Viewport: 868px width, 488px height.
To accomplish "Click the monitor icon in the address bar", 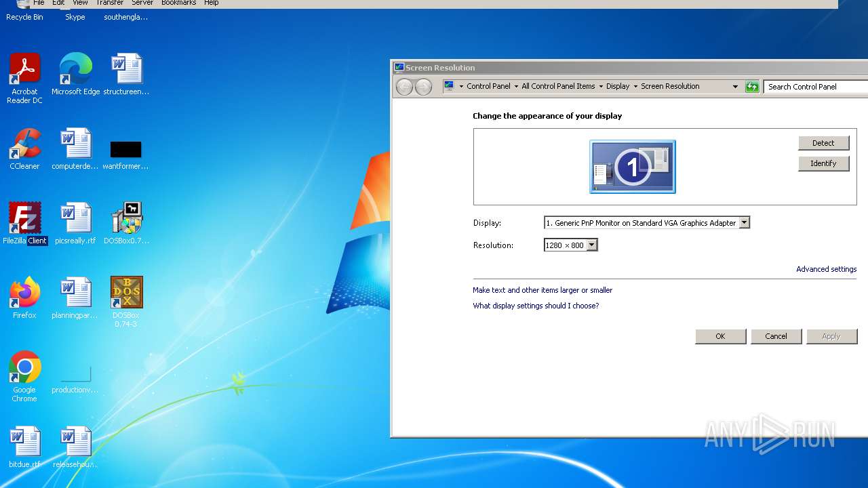I will click(x=449, y=86).
